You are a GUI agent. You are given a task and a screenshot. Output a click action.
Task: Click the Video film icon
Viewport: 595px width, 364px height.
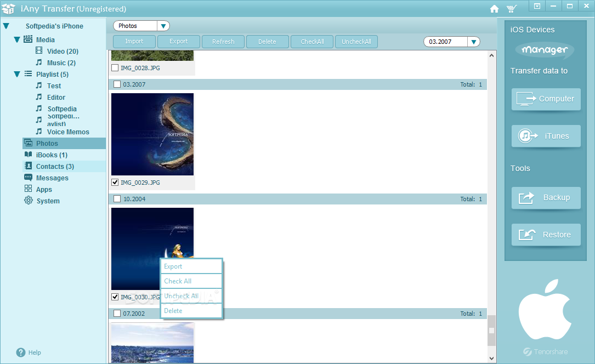pyautogui.click(x=39, y=50)
